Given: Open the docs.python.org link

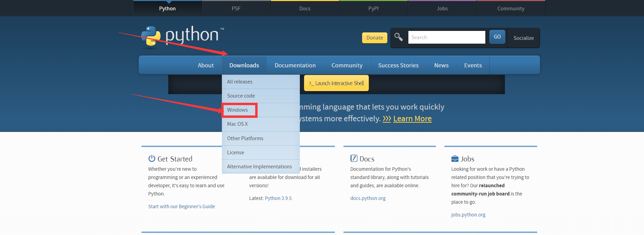Looking at the screenshot, I should [368, 198].
